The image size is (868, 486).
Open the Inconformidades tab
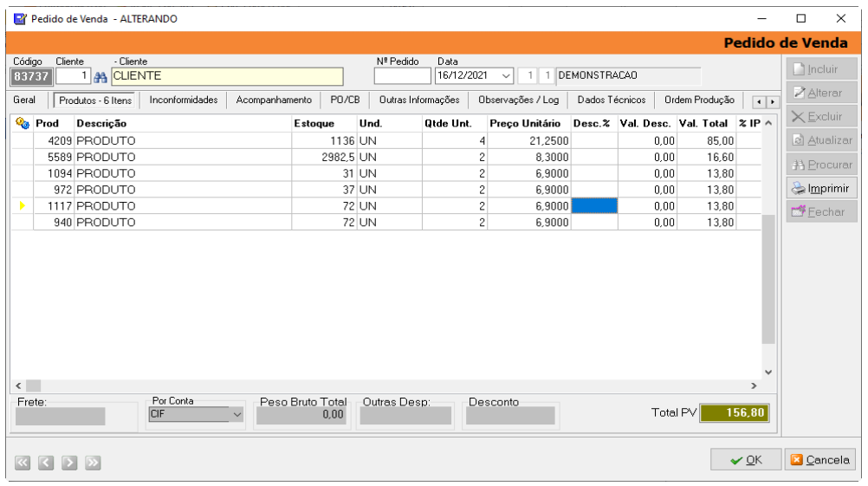click(184, 100)
